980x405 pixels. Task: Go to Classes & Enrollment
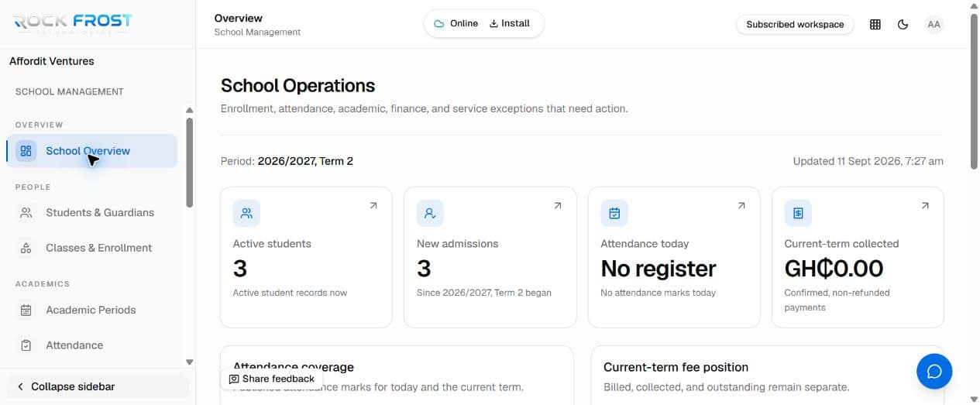(92, 248)
